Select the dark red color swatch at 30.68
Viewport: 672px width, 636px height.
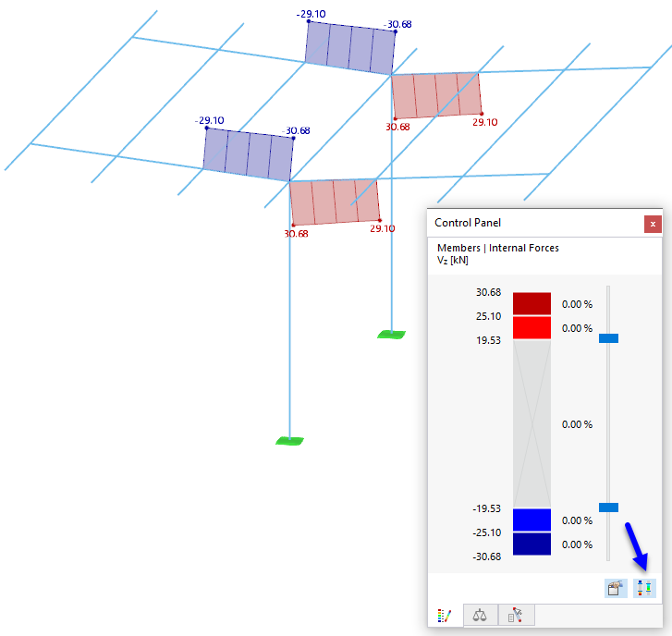531,304
